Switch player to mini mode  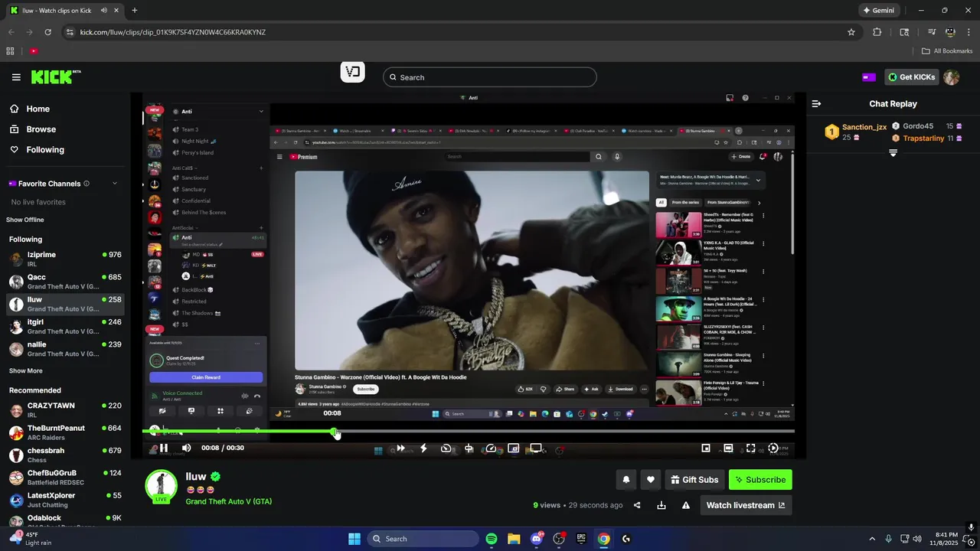point(706,448)
